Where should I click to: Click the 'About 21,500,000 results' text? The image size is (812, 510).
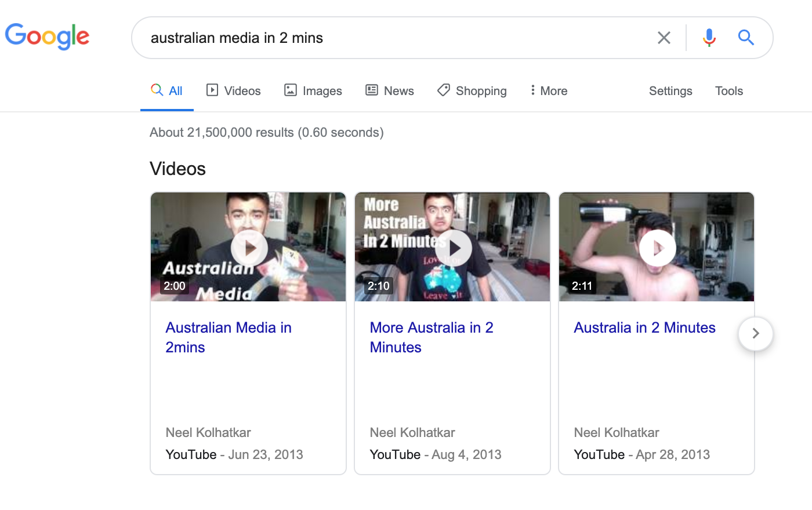click(x=267, y=132)
